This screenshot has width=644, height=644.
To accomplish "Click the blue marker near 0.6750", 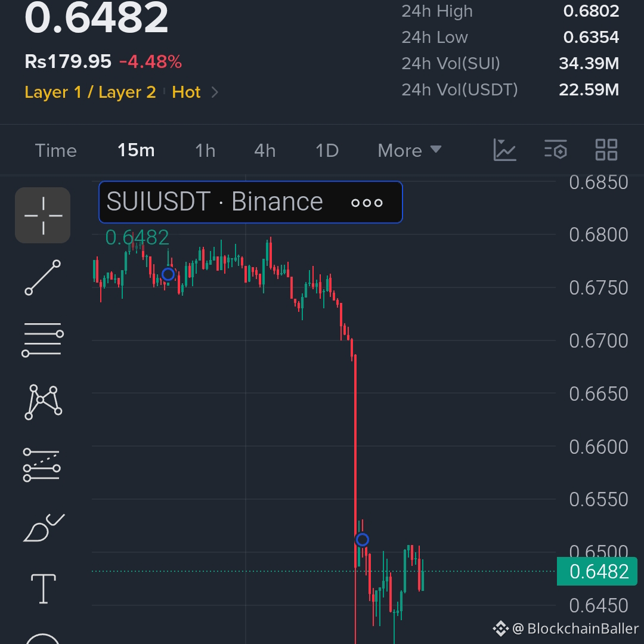I will (168, 274).
